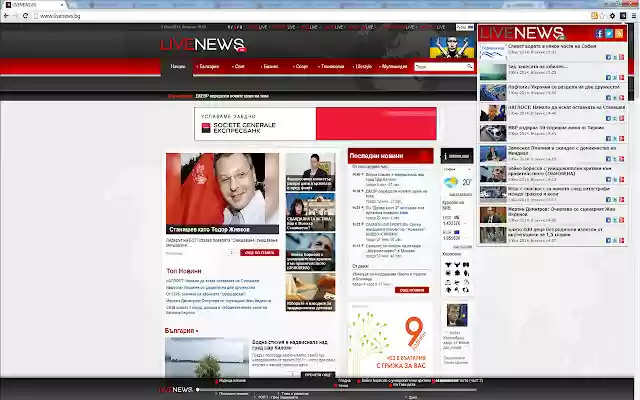The width and height of the screenshot is (640, 400).
Task: Share the first popup story on Facebook
Action: click(x=608, y=57)
